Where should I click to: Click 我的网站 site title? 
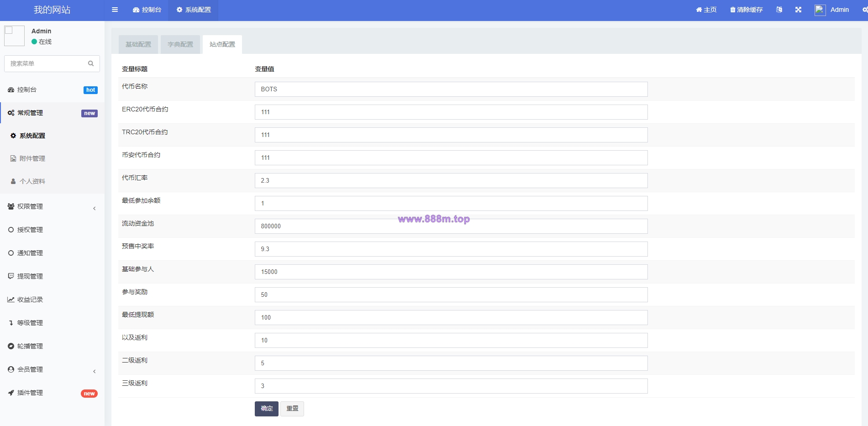tap(52, 10)
